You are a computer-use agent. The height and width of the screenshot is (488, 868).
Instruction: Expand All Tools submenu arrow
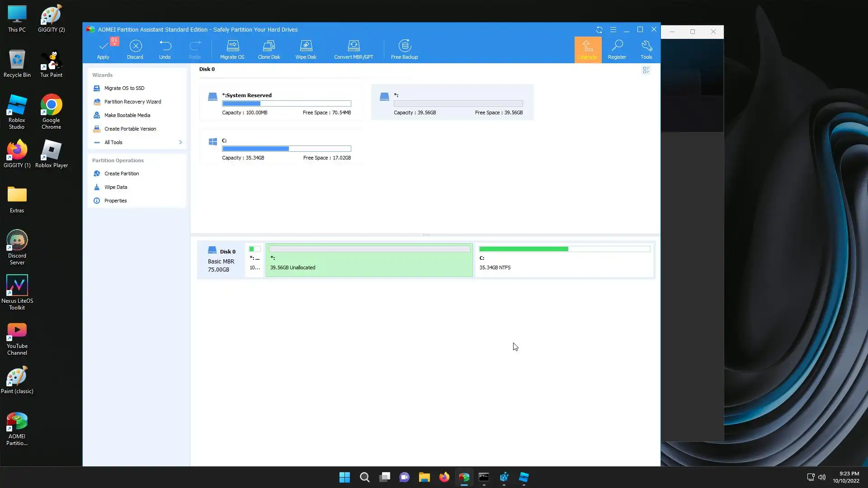pos(180,142)
